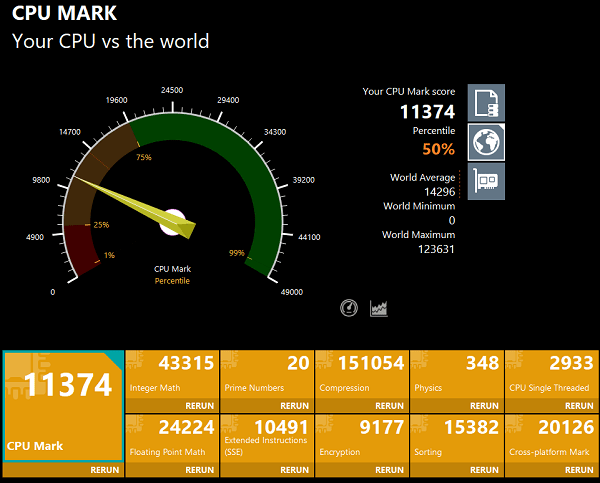The width and height of the screenshot is (600, 483).
Task: Open the Floating Point Math 24224 tile
Action: pos(172,439)
